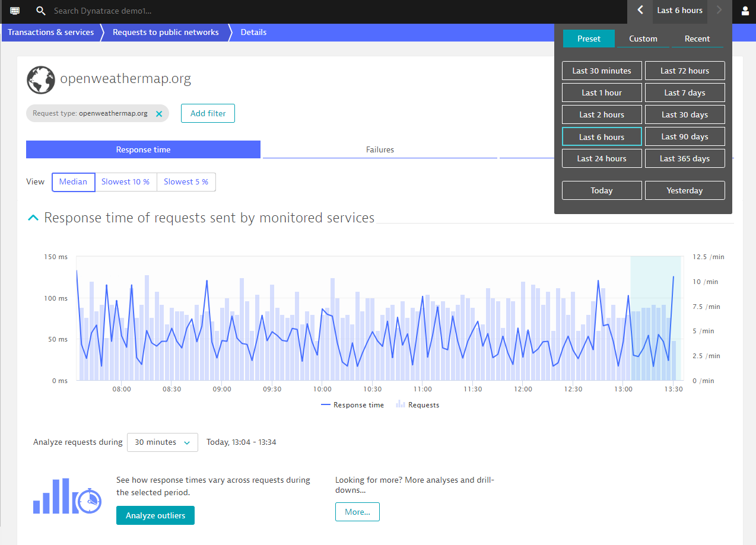Toggle the Response time legend entry
The width and height of the screenshot is (756, 545).
[352, 405]
